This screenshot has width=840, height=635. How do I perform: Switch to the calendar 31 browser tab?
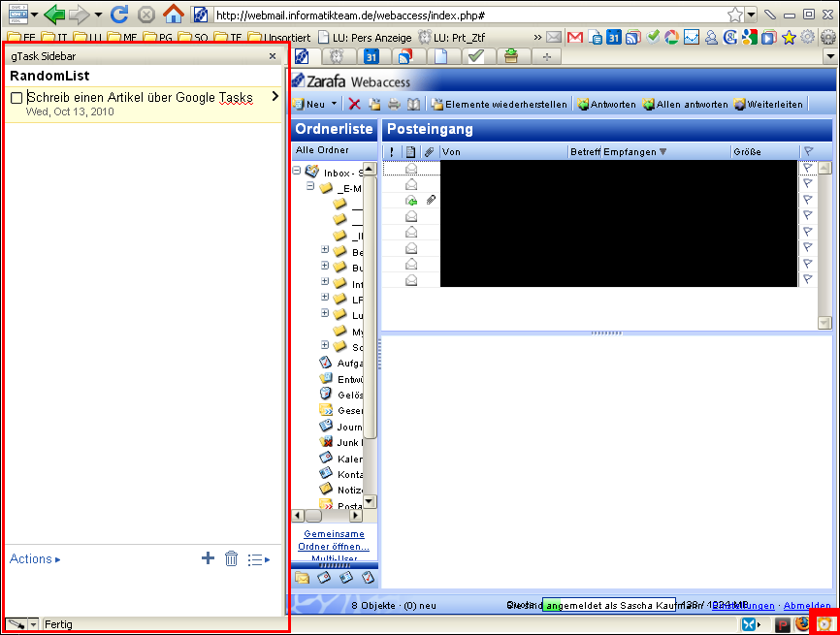(372, 56)
